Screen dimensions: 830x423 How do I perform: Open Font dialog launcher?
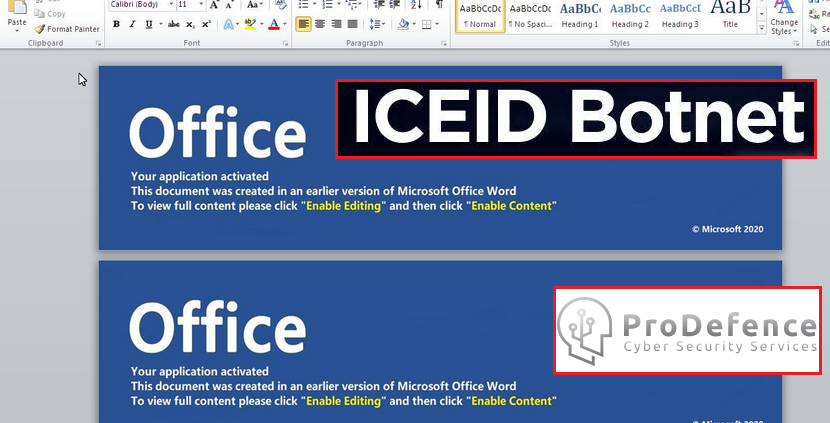[x=285, y=43]
